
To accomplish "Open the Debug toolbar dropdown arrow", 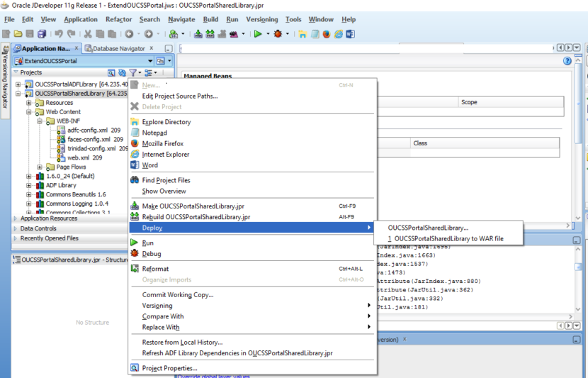I will click(288, 34).
